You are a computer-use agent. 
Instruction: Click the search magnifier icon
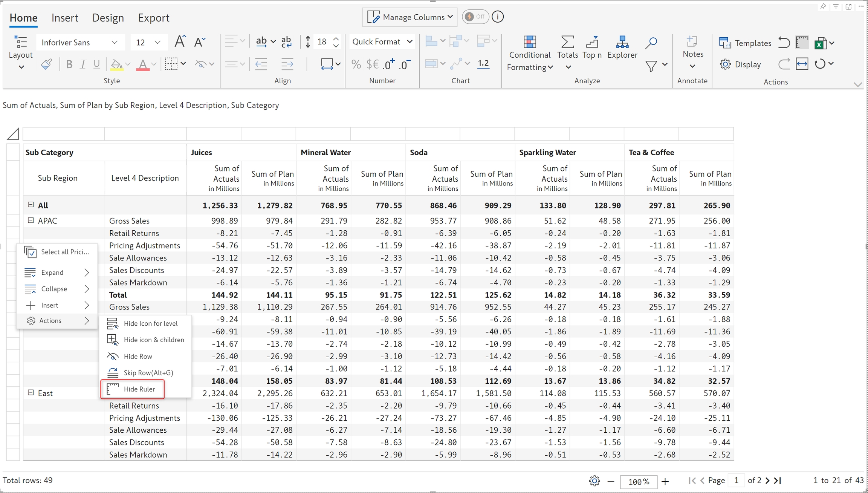tap(651, 43)
